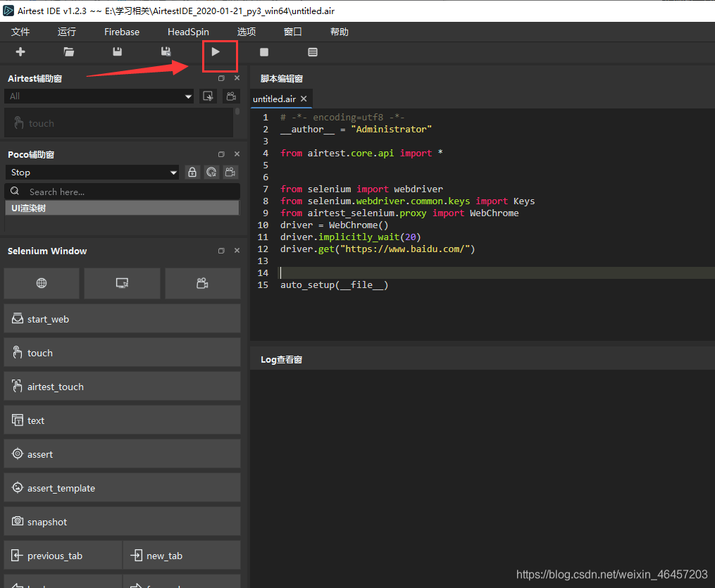715x588 pixels.
Task: Click the Airtest panel record camera icon
Action: 231,96
